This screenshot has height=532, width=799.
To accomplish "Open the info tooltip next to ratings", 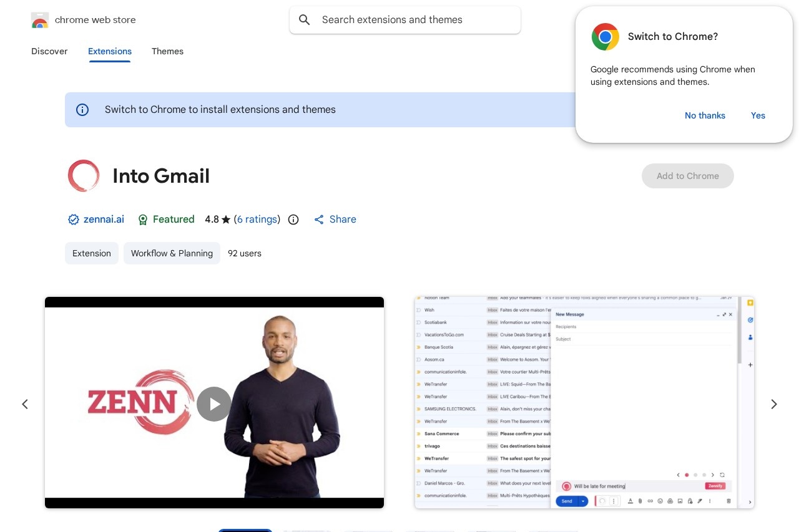I will coord(293,220).
